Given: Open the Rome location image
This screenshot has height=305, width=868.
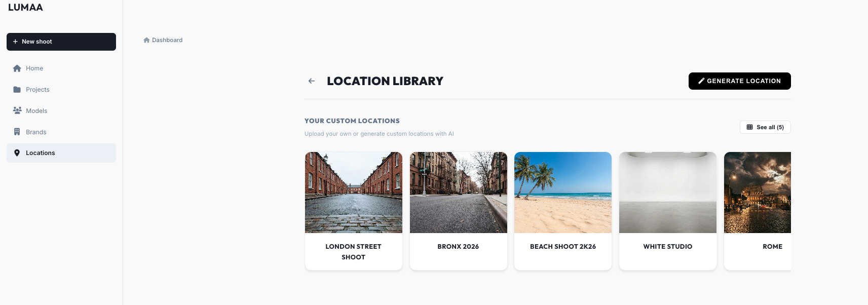Looking at the screenshot, I should coord(758,193).
